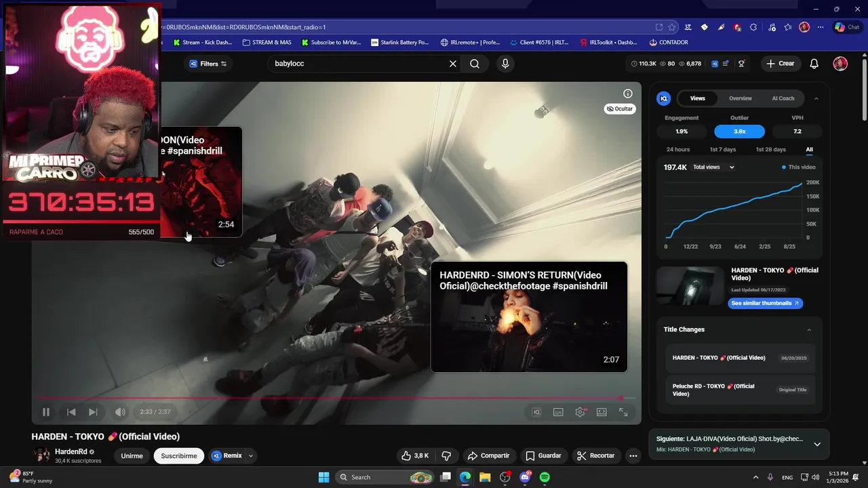Click Recortar clip button
The image size is (868, 488).
595,455
